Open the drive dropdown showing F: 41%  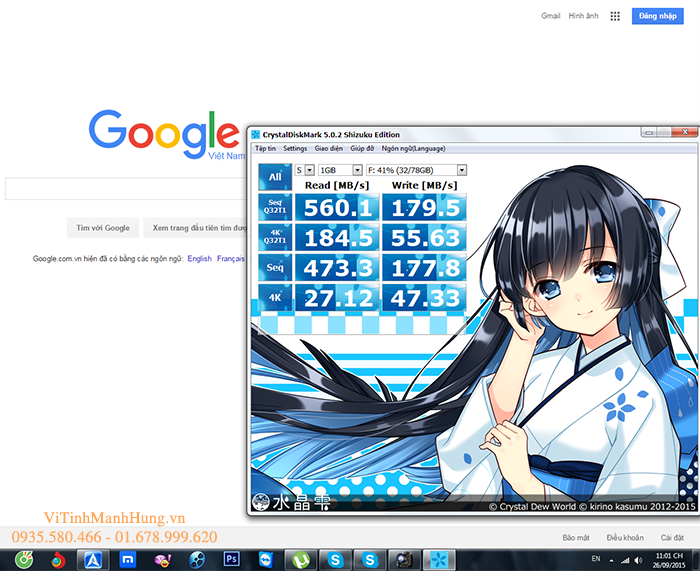pyautogui.click(x=417, y=170)
